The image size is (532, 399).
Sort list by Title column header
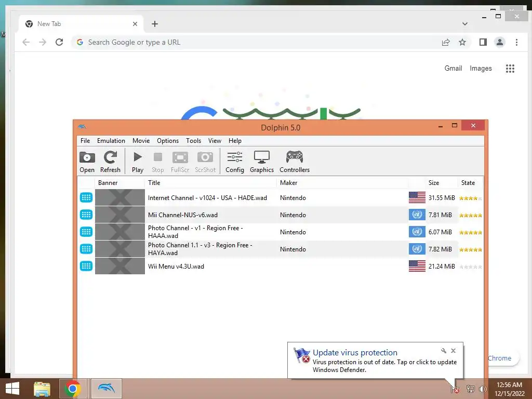(x=211, y=183)
